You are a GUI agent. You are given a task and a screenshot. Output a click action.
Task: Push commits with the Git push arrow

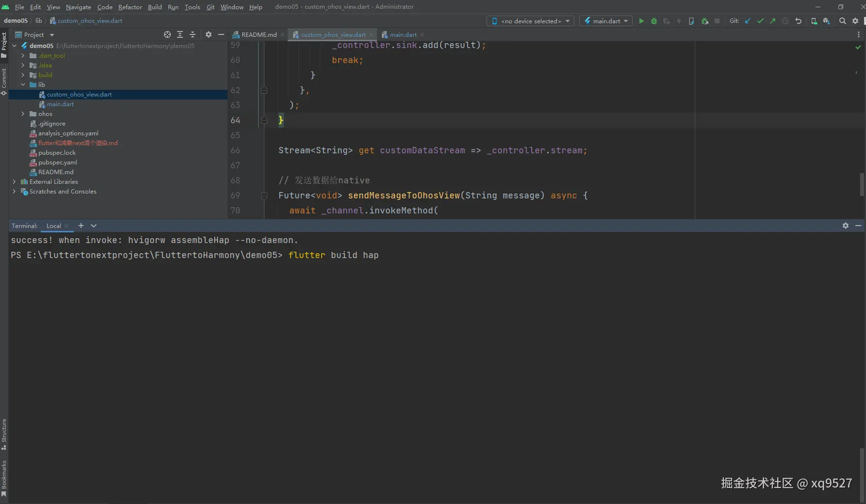[773, 21]
